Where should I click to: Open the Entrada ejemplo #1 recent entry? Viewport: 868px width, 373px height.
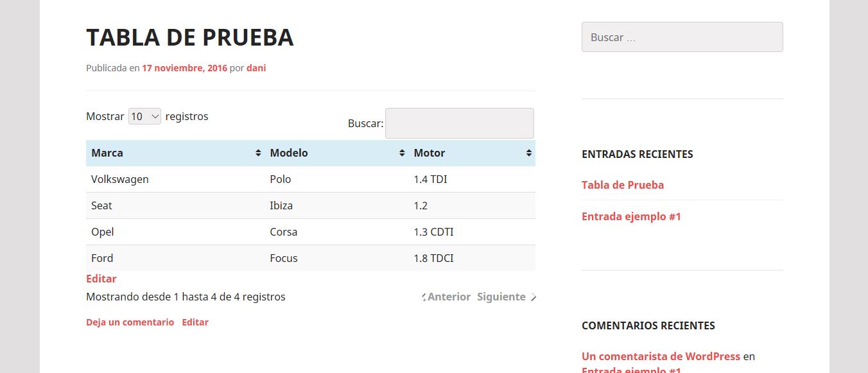(631, 216)
